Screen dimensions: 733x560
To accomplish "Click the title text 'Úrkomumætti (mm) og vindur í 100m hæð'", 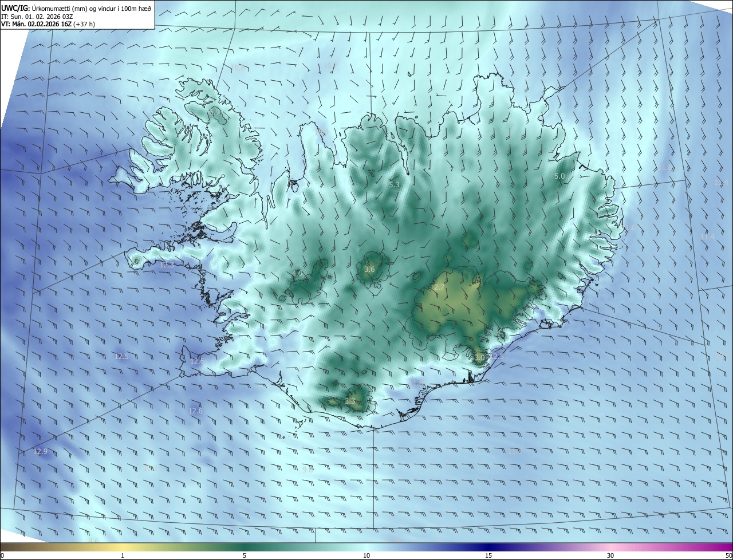I will click(x=92, y=8).
